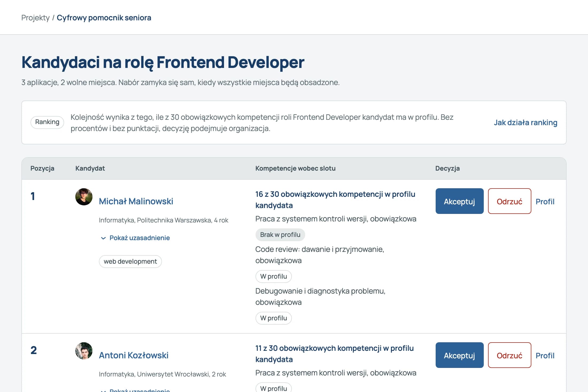Click the page heading Kandydaci na rolę Frontend Developer

(x=163, y=62)
